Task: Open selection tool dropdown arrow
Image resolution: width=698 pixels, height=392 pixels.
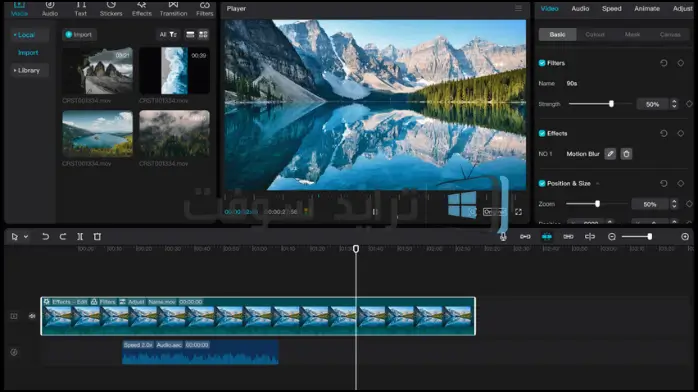Action: point(26,237)
